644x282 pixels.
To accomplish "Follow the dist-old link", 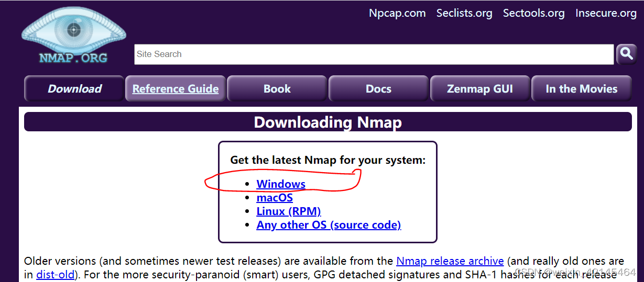I will [x=55, y=274].
